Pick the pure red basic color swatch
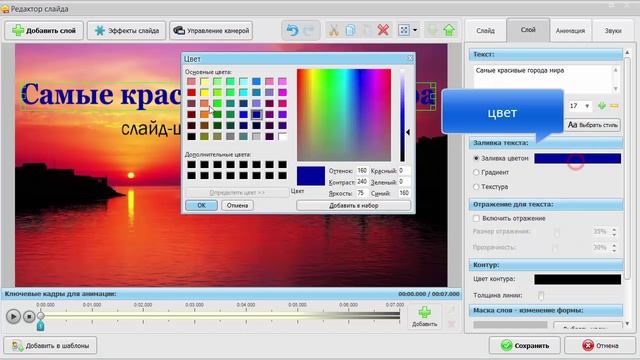This screenshot has height=360, width=640. (191, 93)
